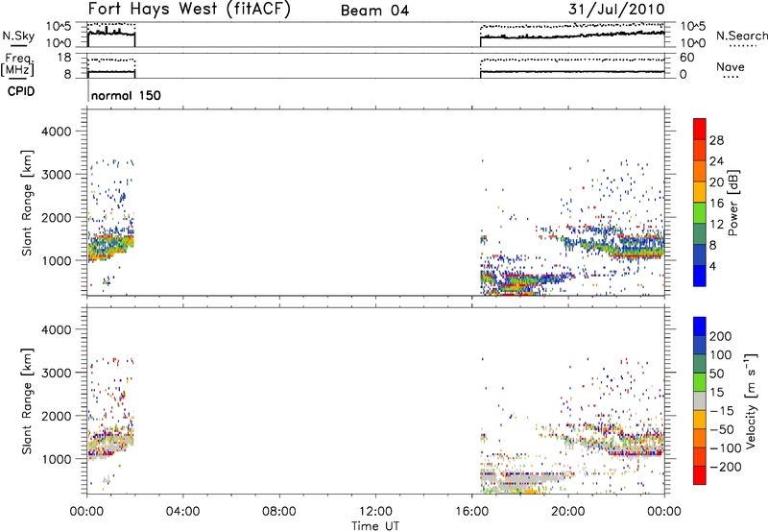
Task: Click the top blue segment of Velocity color bar
Action: (700, 326)
